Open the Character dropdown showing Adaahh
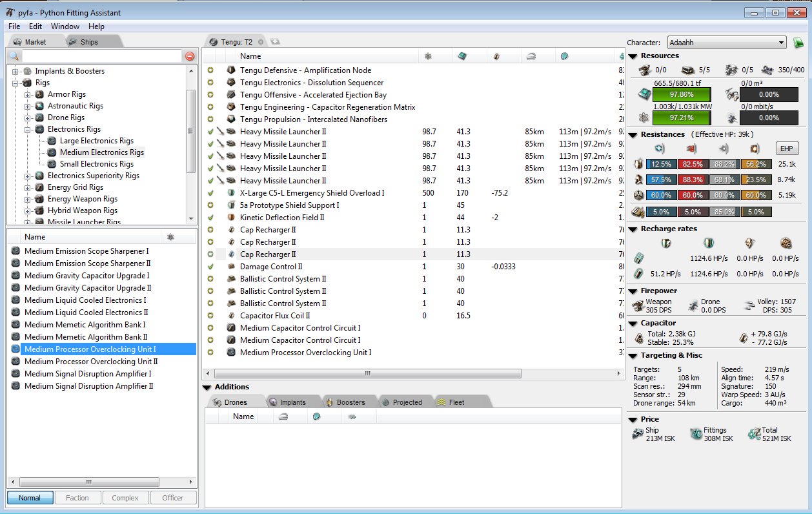Screen dimensions: 812x514 click(727, 43)
